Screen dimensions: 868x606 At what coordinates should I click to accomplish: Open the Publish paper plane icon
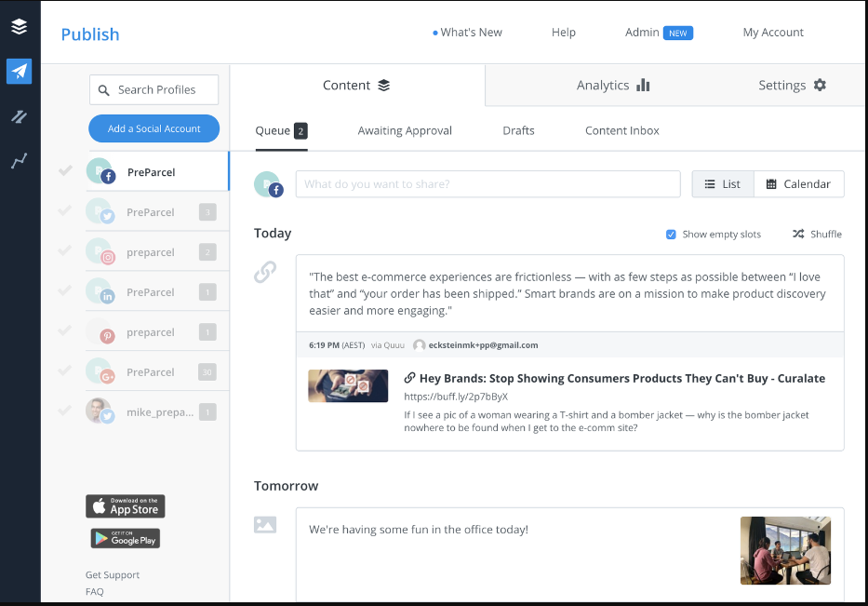(19, 71)
